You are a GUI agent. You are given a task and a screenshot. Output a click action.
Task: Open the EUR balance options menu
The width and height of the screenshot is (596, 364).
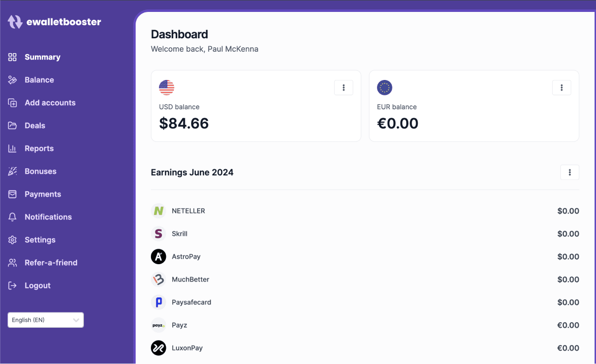(561, 87)
